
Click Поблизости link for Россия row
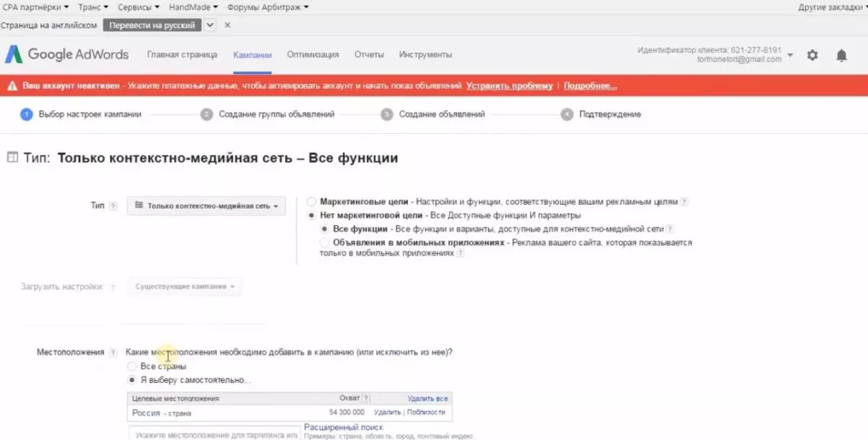(x=426, y=412)
